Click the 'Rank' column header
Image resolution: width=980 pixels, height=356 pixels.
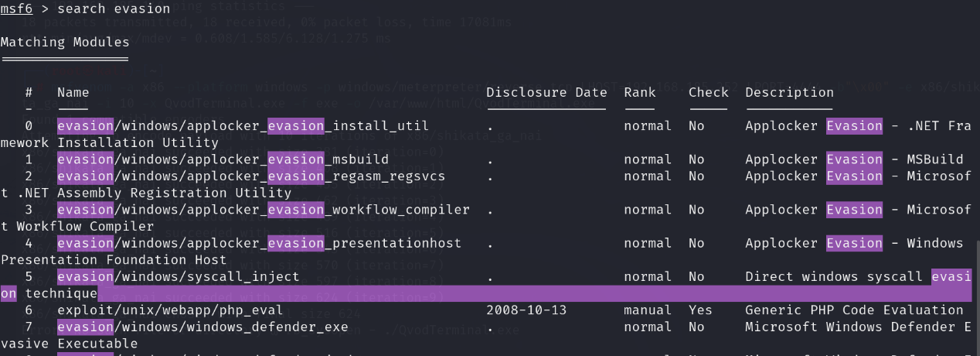[x=640, y=92]
